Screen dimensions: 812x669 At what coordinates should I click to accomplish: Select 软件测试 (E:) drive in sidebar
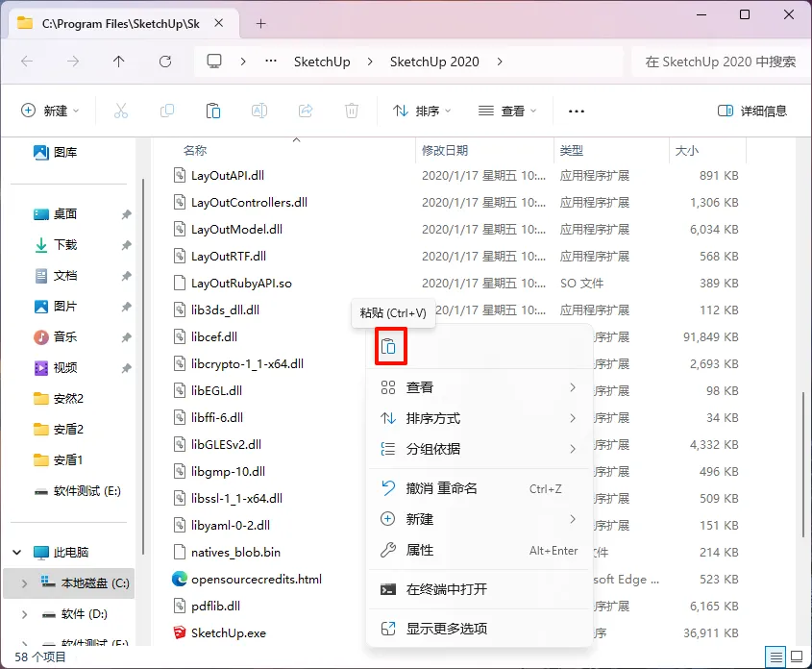tap(77, 491)
